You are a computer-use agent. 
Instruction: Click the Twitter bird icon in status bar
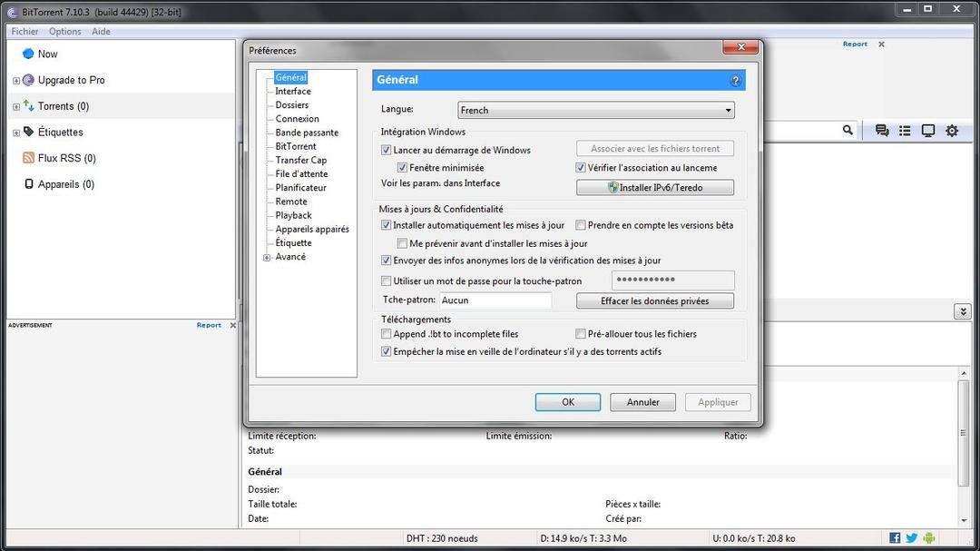(912, 538)
